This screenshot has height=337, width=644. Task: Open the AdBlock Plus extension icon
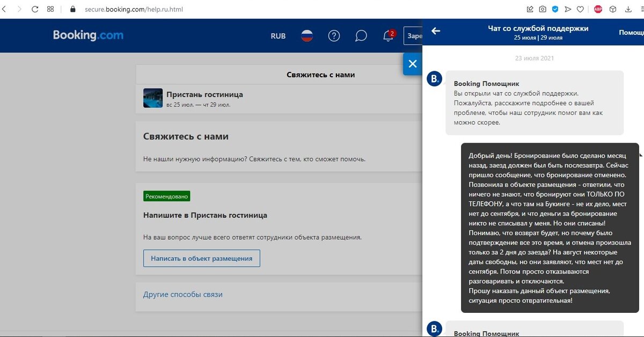598,9
